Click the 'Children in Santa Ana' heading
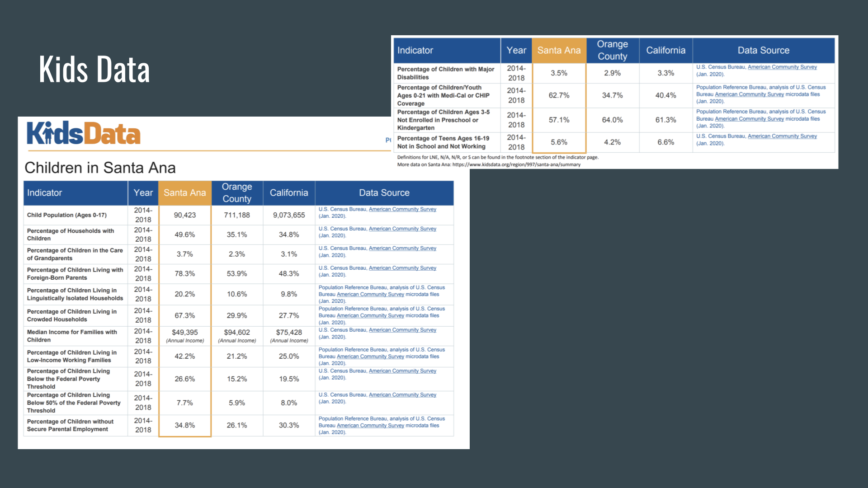The image size is (868, 488). coord(100,168)
